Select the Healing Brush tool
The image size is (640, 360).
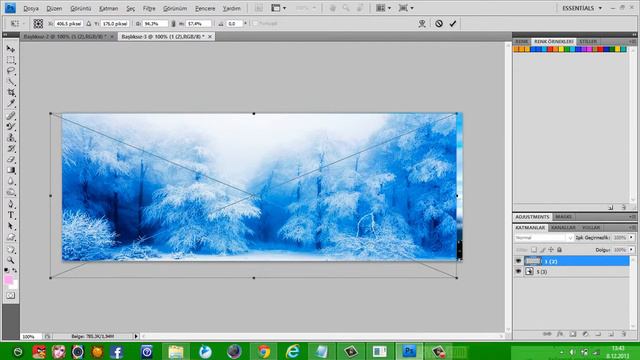point(11,116)
